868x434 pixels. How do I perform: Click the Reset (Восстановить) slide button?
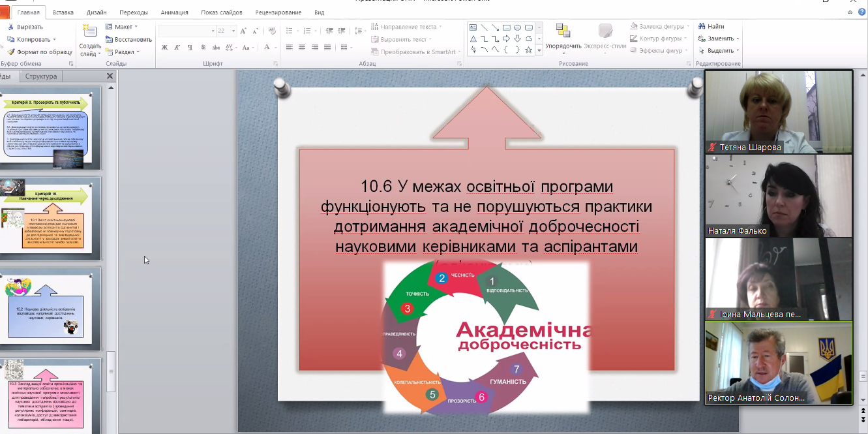(x=128, y=39)
